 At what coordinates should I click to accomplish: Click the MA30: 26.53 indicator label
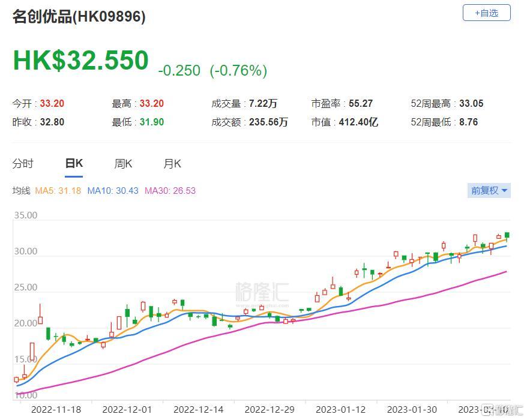click(170, 191)
